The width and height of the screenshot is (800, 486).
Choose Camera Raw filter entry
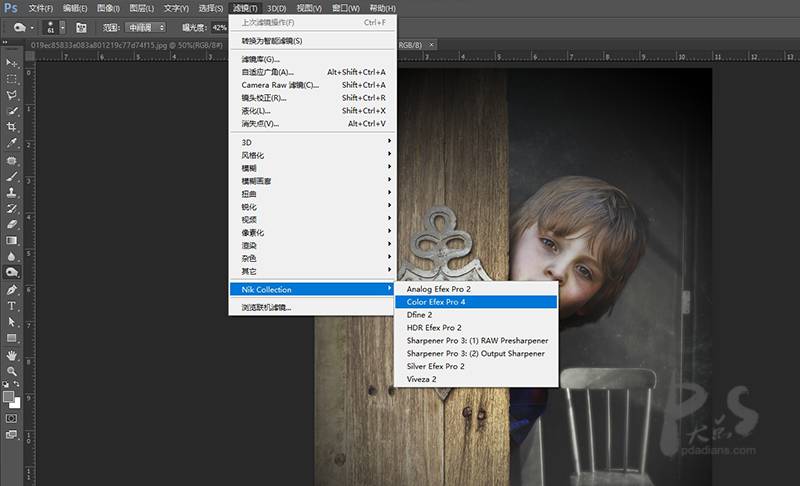[312, 85]
